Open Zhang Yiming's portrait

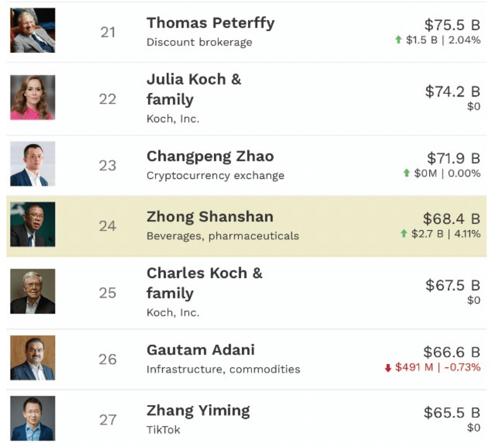click(33, 418)
